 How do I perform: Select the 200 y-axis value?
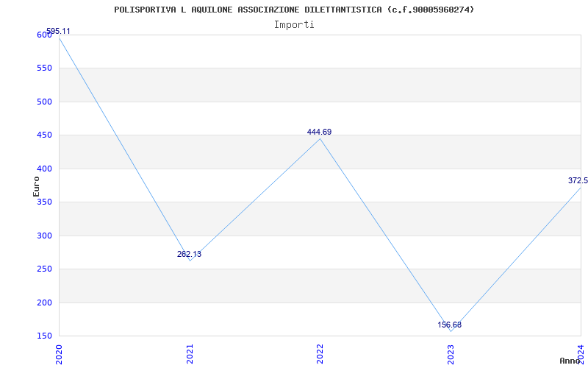44,302
